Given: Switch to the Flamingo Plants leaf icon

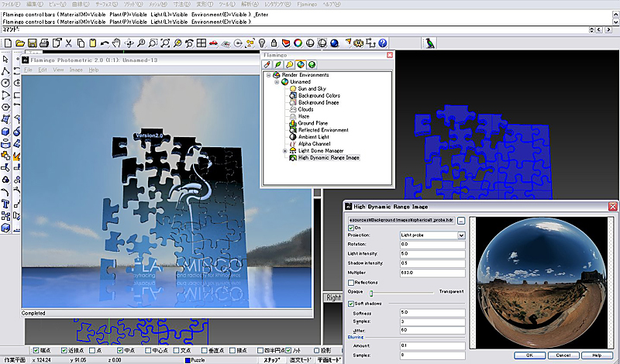Looking at the screenshot, I should (277, 64).
